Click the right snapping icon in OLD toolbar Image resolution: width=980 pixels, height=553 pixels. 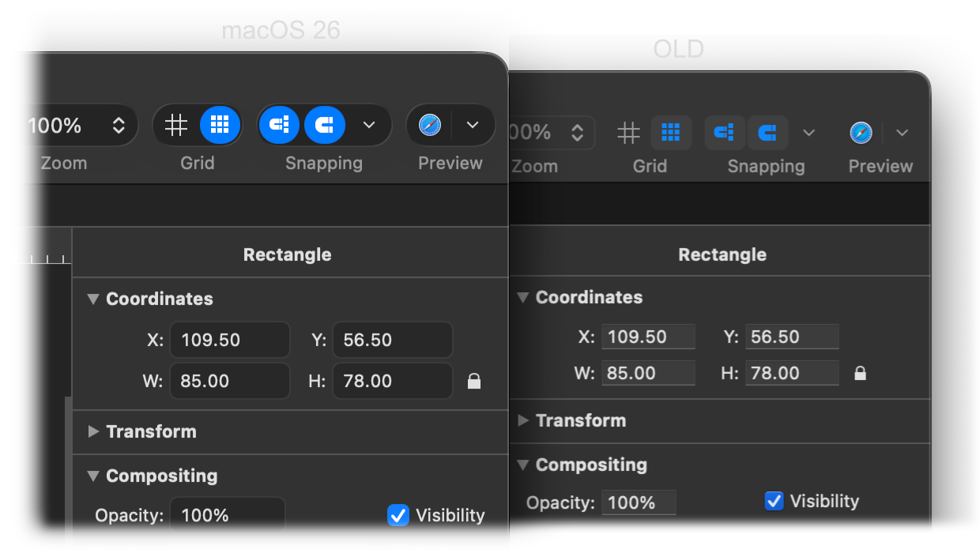767,133
